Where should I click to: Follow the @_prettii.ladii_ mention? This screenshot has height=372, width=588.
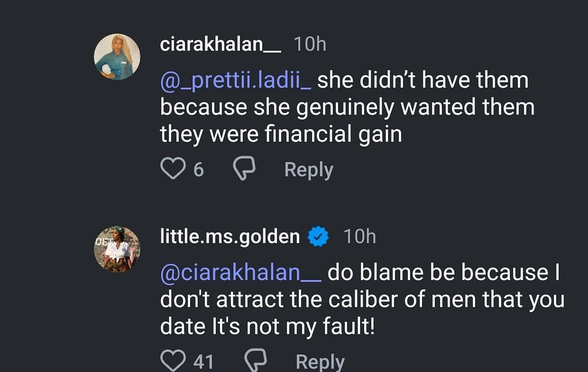coord(236,80)
